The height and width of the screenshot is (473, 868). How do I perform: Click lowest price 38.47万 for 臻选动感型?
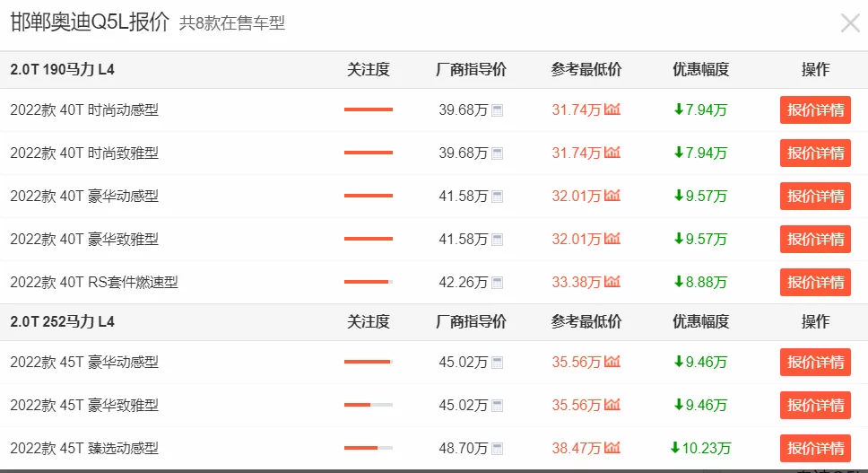coord(577,449)
